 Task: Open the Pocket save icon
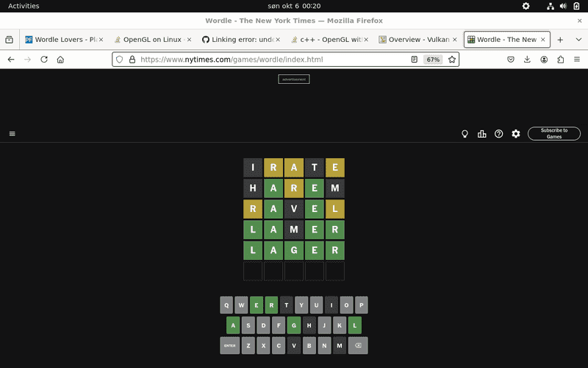(511, 60)
